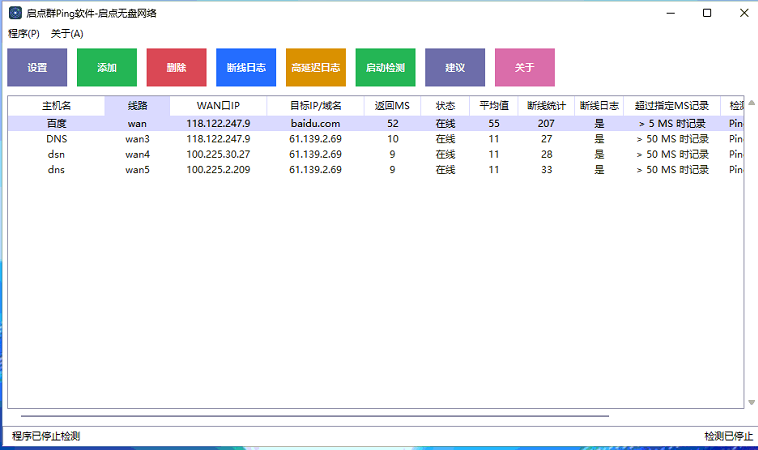Click the 启动检测 button

pyautogui.click(x=385, y=67)
